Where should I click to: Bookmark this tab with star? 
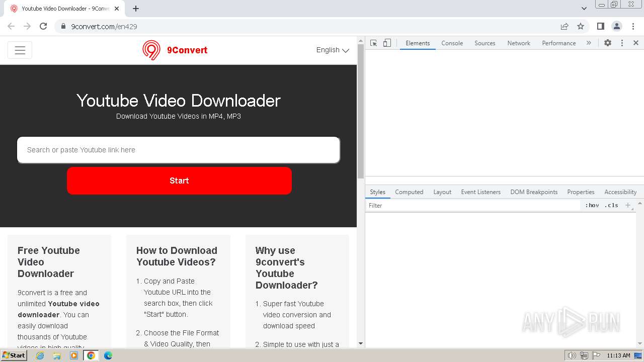pyautogui.click(x=581, y=26)
